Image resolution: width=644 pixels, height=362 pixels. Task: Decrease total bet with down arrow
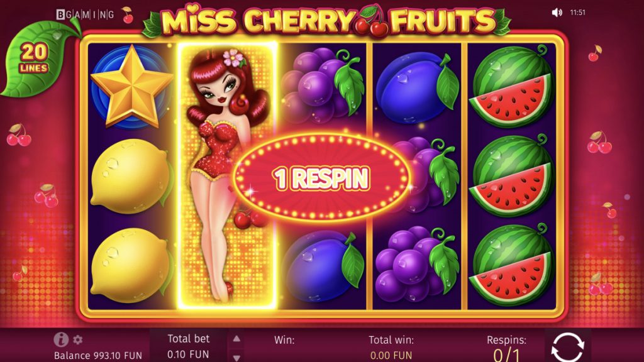(236, 358)
